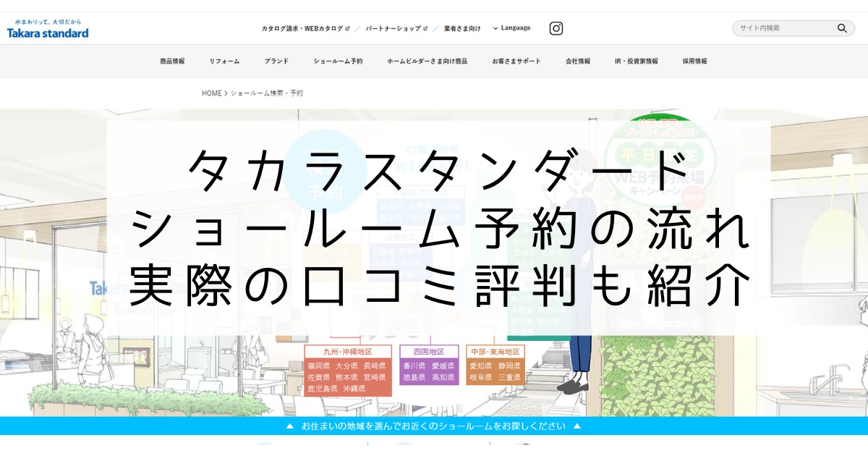
Task: Click the 業者さま向け link
Action: pyautogui.click(x=462, y=28)
